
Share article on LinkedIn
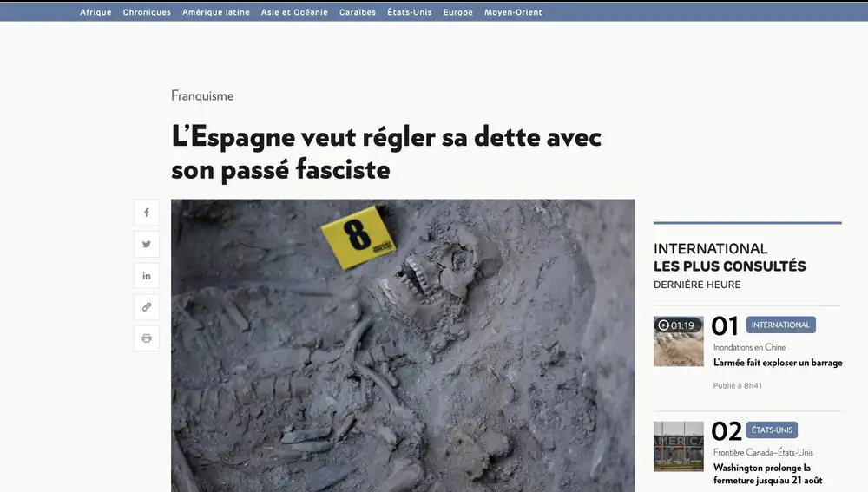(x=147, y=276)
